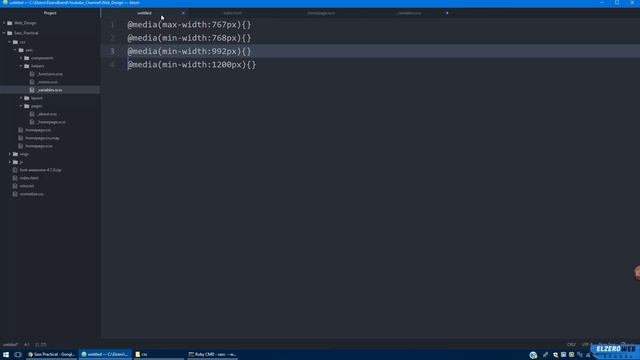Click the cursor position in status bar
The height and width of the screenshot is (360, 640).
click(41, 345)
